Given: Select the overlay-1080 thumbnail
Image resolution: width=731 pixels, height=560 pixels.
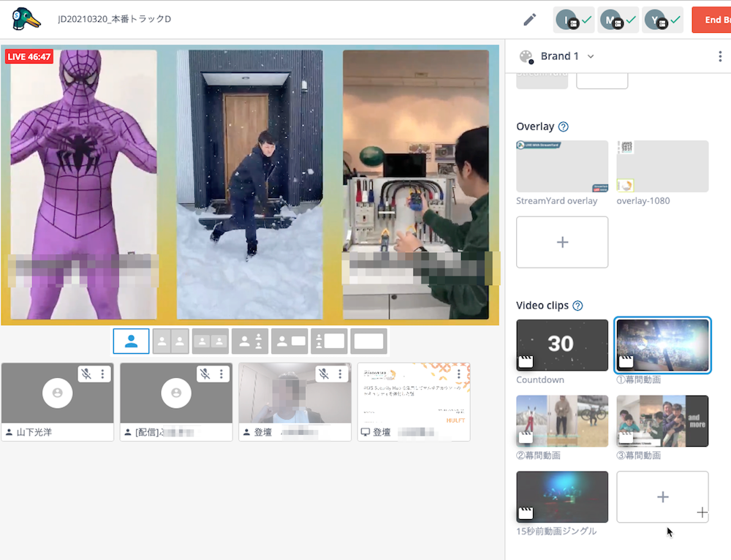Looking at the screenshot, I should coord(662,167).
